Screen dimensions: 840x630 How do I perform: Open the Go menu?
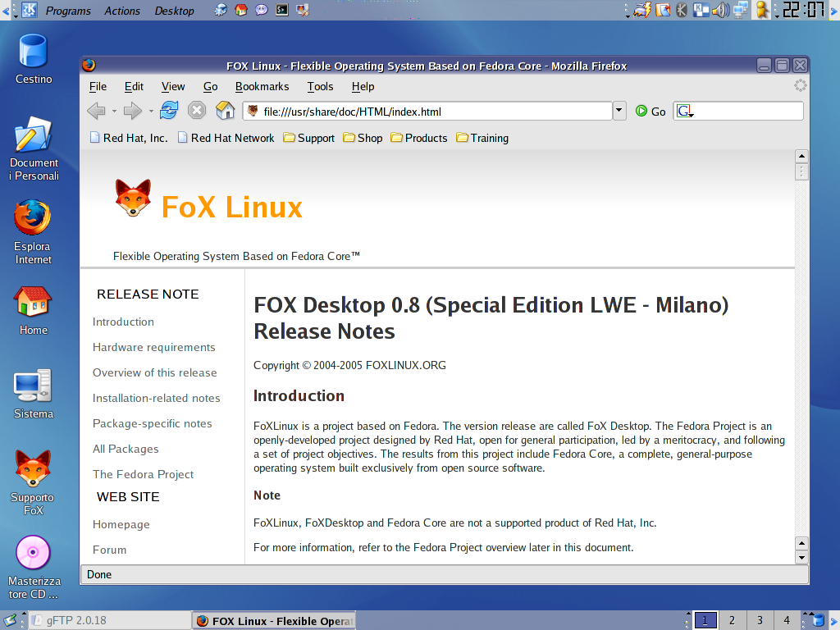(211, 86)
